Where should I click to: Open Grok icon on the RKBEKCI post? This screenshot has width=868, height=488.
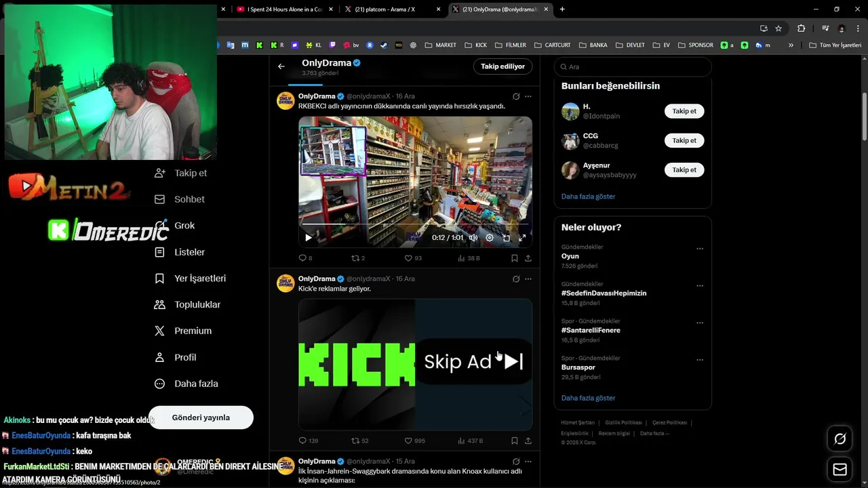click(516, 96)
